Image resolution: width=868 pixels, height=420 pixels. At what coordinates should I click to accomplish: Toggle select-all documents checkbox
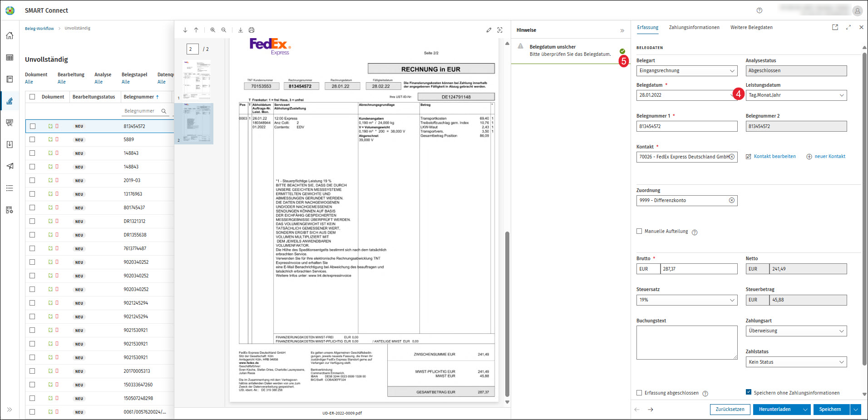click(32, 97)
